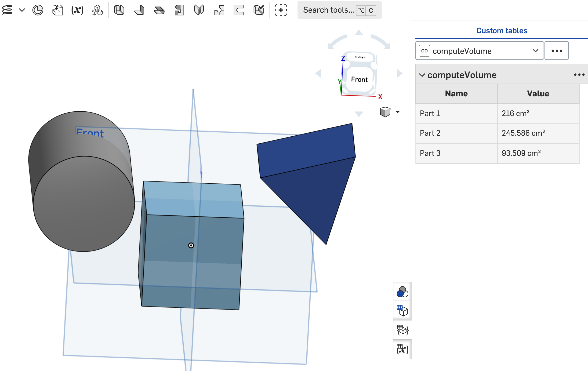
Task: Click the dashed-plus selection toolbar icon
Action: (281, 10)
